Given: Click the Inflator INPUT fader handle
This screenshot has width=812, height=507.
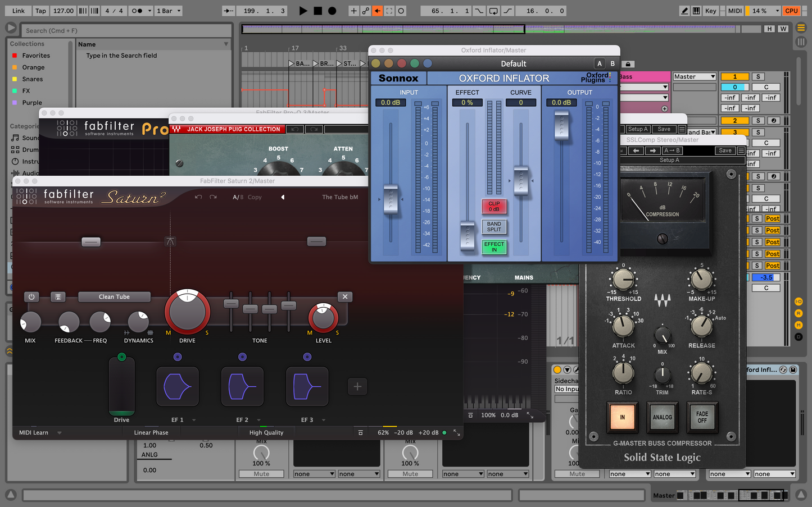Looking at the screenshot, I should point(391,199).
